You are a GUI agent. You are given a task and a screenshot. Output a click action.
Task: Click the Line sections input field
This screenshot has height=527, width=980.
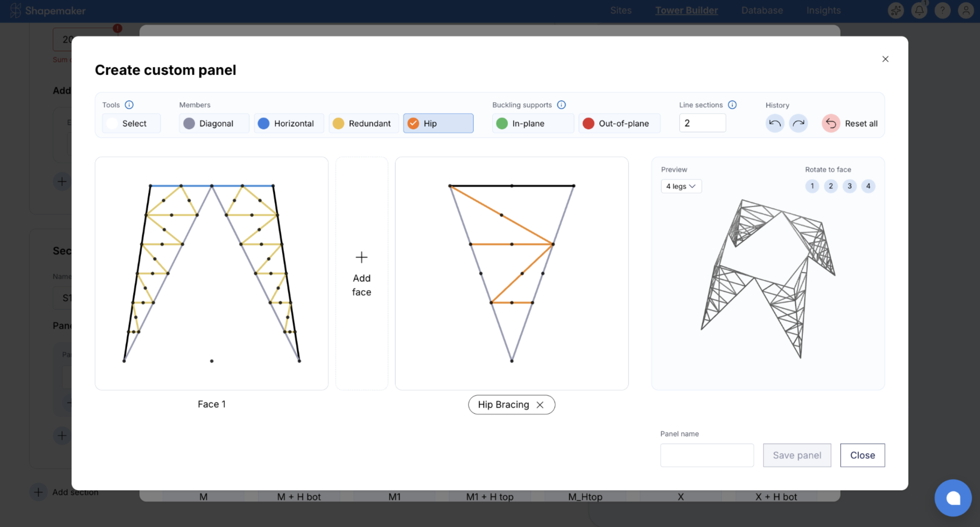[703, 123]
